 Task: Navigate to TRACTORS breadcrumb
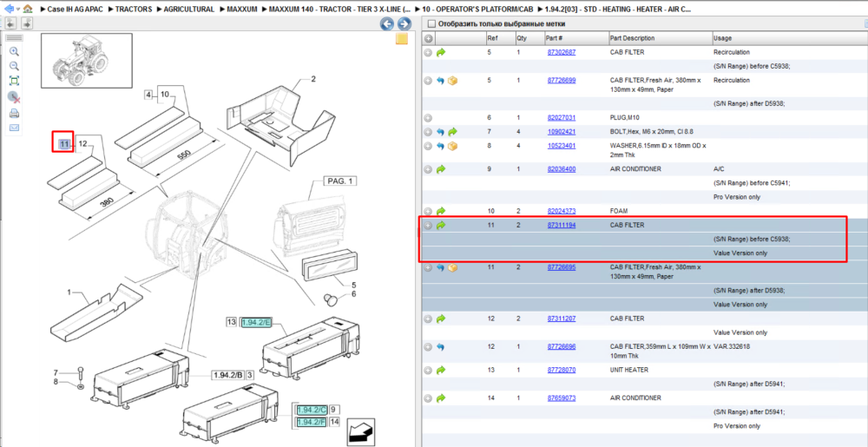pos(134,10)
